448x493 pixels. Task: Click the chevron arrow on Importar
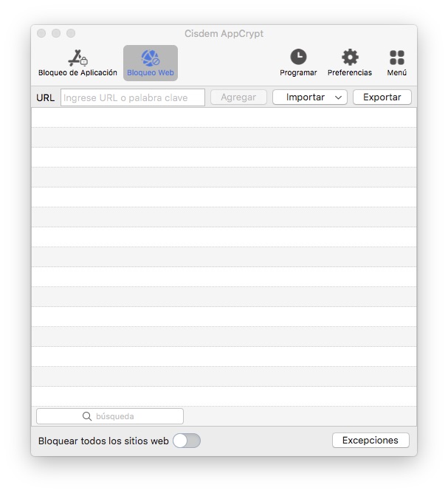pos(338,97)
